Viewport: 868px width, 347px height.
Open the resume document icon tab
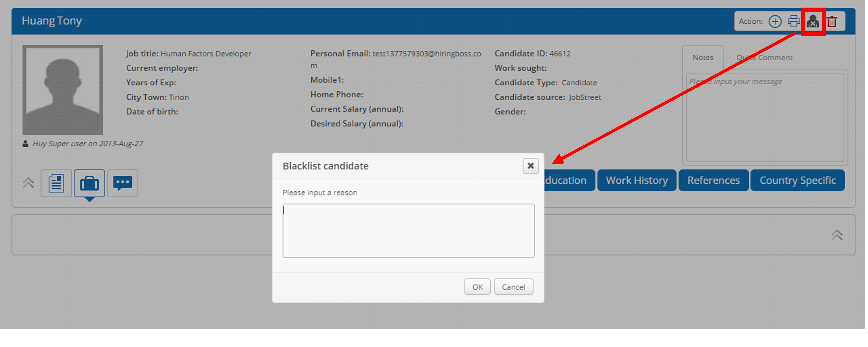pyautogui.click(x=56, y=183)
